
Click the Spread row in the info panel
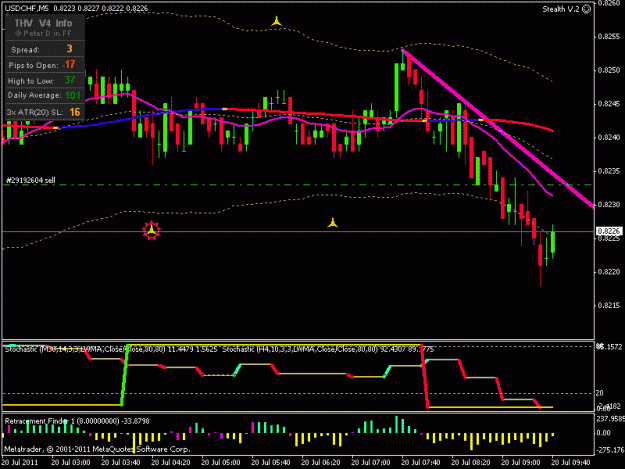pos(45,49)
